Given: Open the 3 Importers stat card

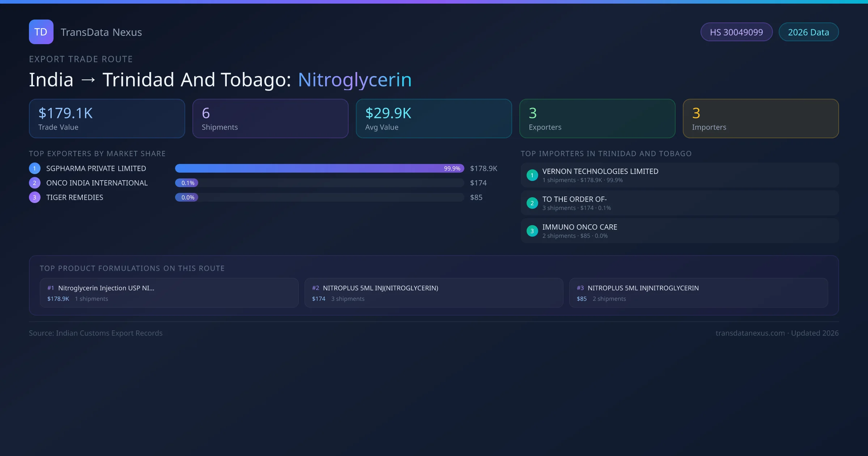Looking at the screenshot, I should [761, 119].
